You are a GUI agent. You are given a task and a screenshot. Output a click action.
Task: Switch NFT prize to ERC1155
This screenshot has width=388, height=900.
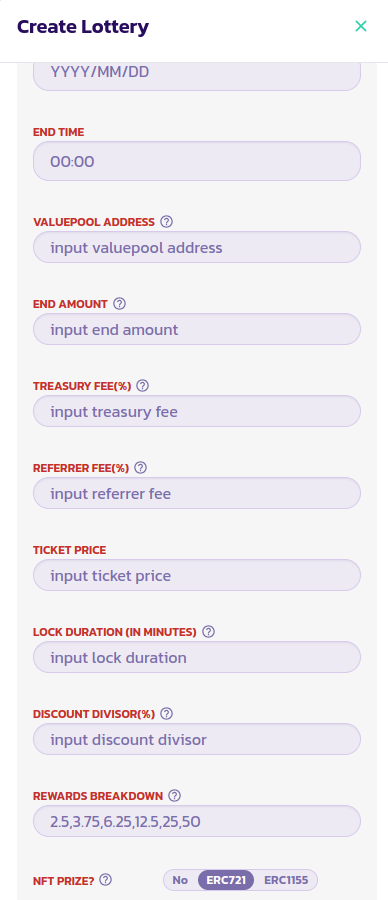286,880
